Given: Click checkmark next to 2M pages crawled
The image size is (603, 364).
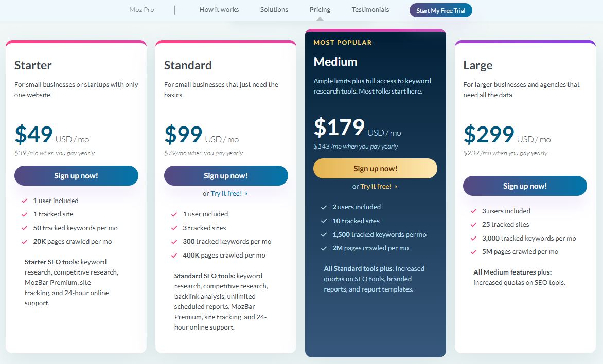Looking at the screenshot, I should coord(324,248).
